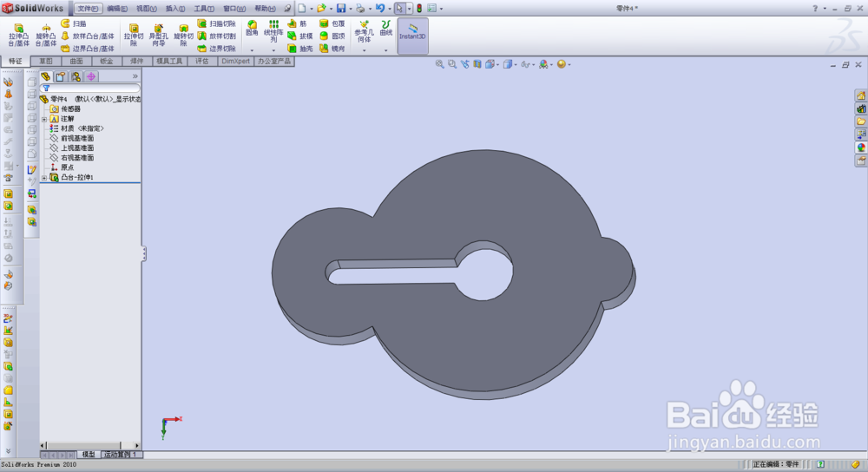Viewport: 868px width, 472px height.
Task: Choose the 放样凸台/基体 loft feature
Action: [x=88, y=36]
